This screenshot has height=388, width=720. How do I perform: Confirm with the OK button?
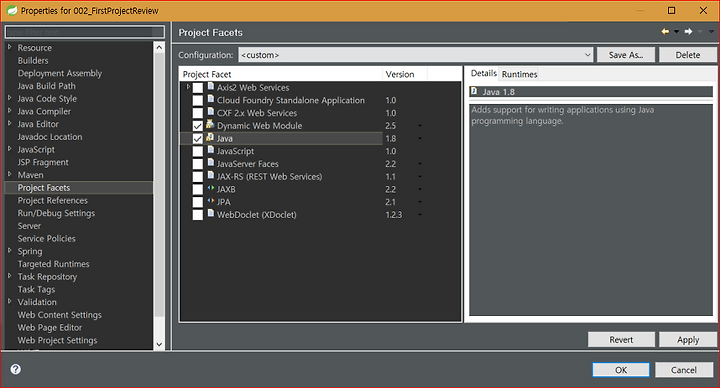pyautogui.click(x=621, y=370)
